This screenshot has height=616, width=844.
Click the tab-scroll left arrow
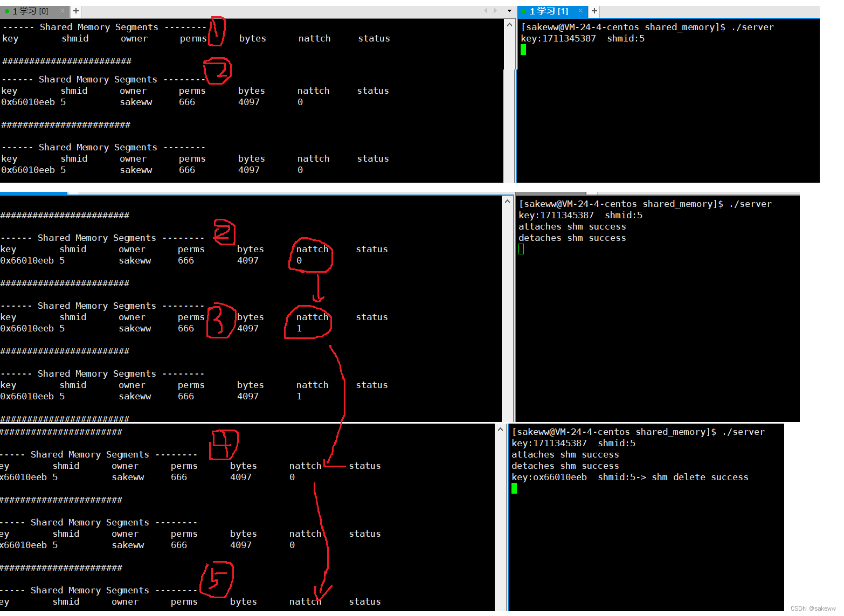coord(486,11)
